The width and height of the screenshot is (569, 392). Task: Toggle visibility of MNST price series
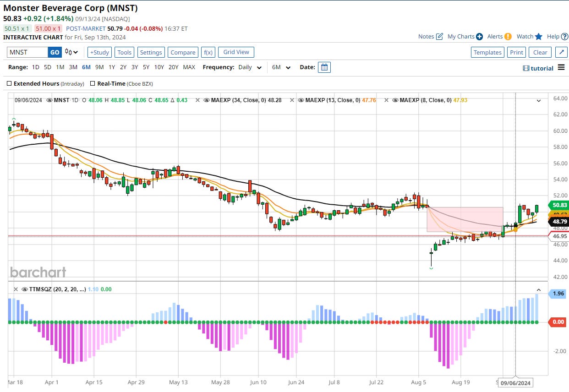[x=50, y=100]
